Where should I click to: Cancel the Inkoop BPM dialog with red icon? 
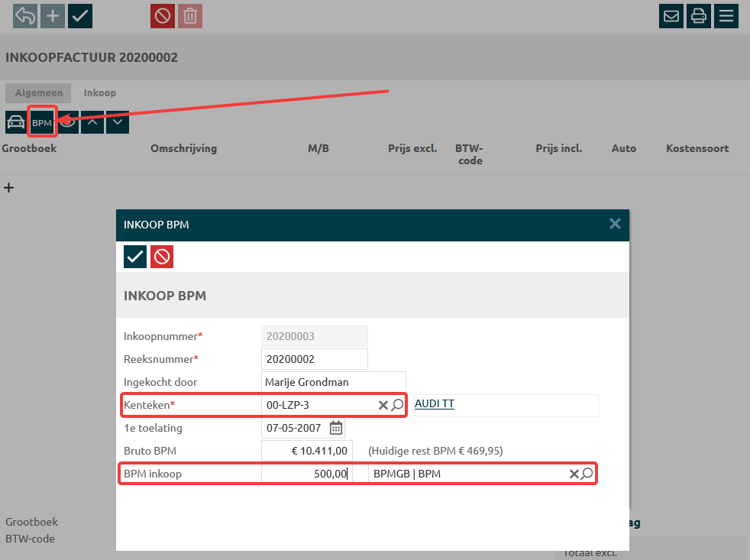[162, 257]
